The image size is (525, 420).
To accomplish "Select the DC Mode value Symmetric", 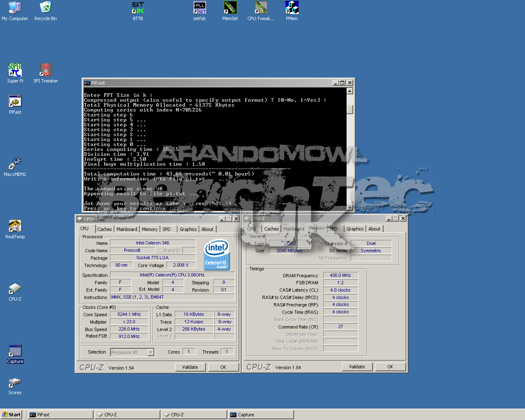I will pyautogui.click(x=371, y=251).
